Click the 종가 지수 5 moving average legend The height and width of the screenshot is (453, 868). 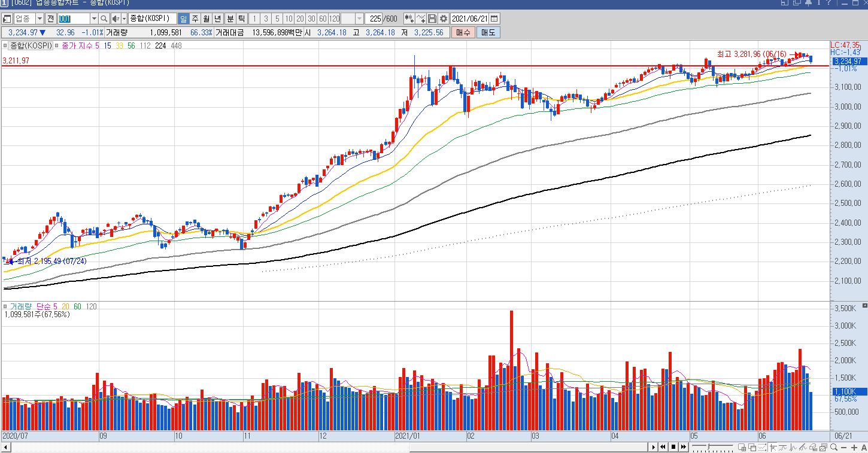[x=81, y=45]
